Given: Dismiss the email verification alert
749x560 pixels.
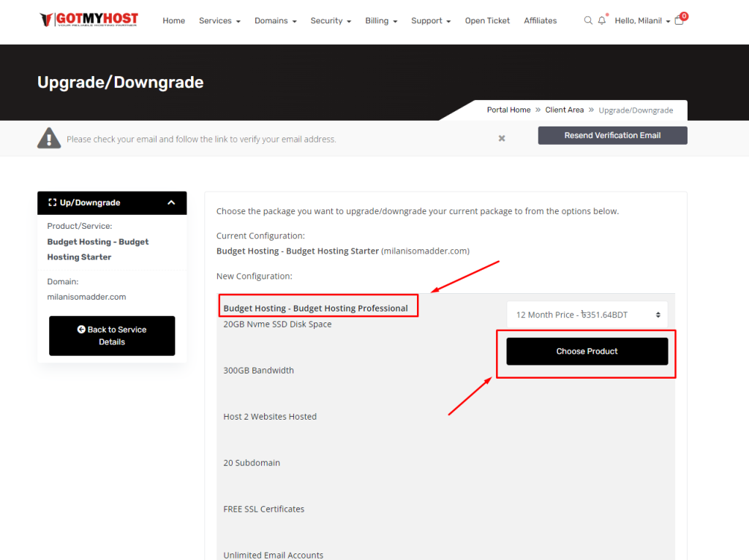Looking at the screenshot, I should point(502,138).
